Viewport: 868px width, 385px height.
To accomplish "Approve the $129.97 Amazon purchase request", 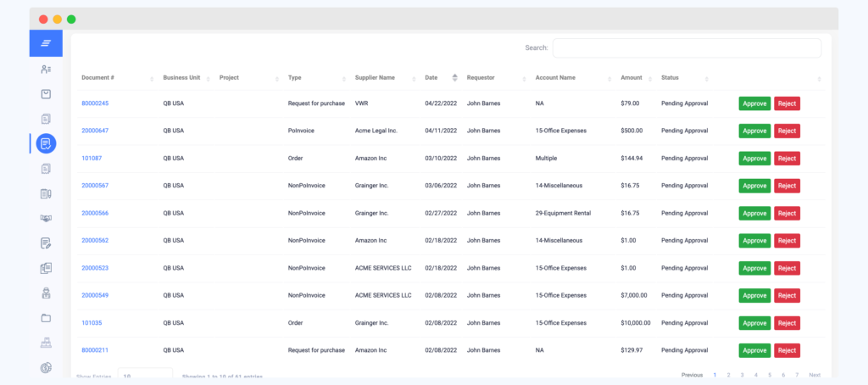I will point(754,350).
